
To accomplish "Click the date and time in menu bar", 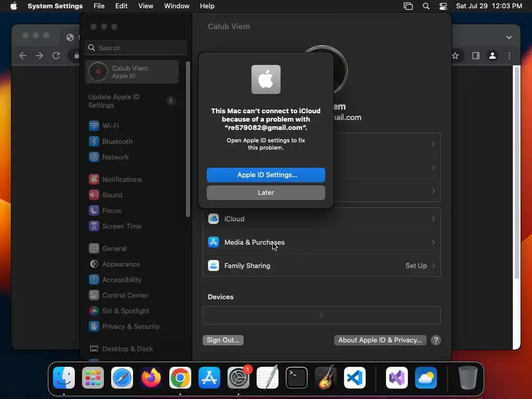I will (489, 6).
